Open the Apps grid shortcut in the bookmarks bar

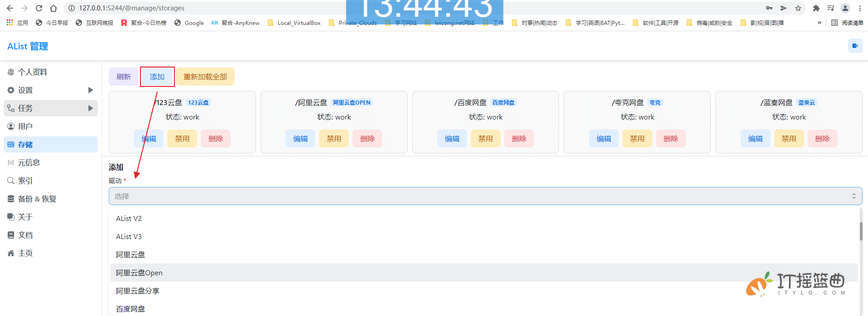point(17,23)
